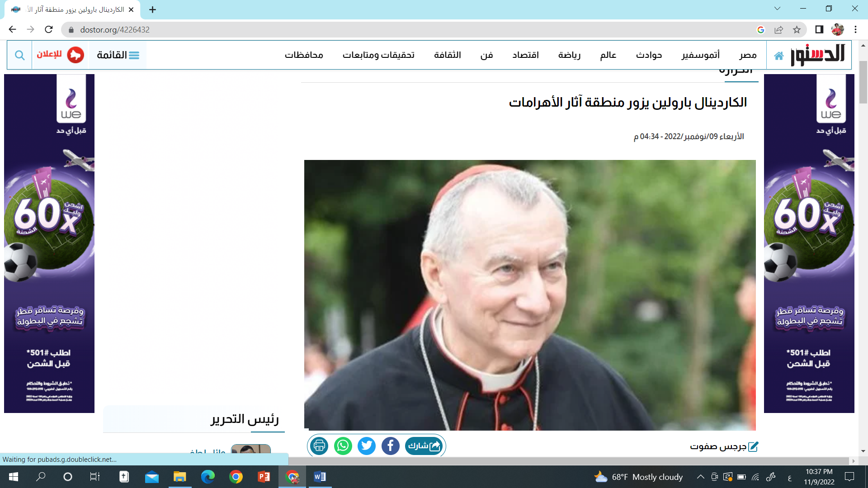The image size is (868, 488).
Task: Click author name جرجس صفوت
Action: pos(718,446)
